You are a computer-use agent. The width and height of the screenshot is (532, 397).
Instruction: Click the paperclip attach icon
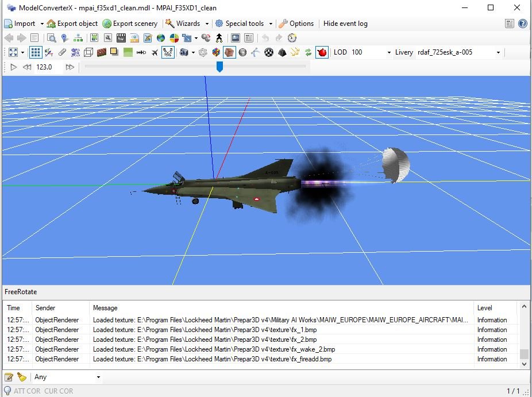(x=62, y=52)
